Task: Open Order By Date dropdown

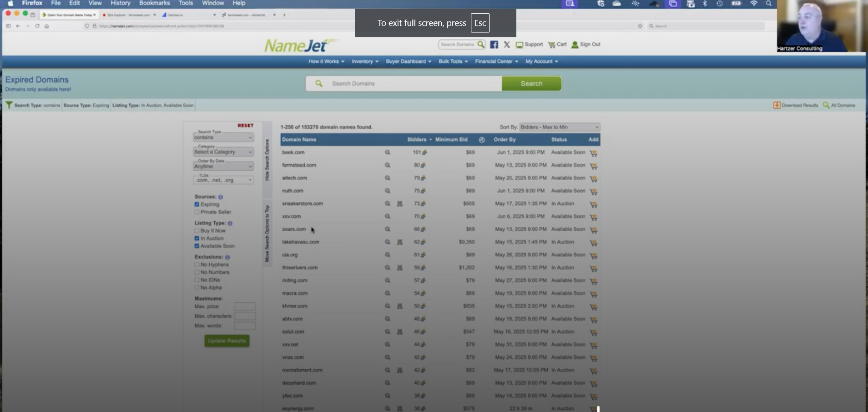Action: click(223, 166)
